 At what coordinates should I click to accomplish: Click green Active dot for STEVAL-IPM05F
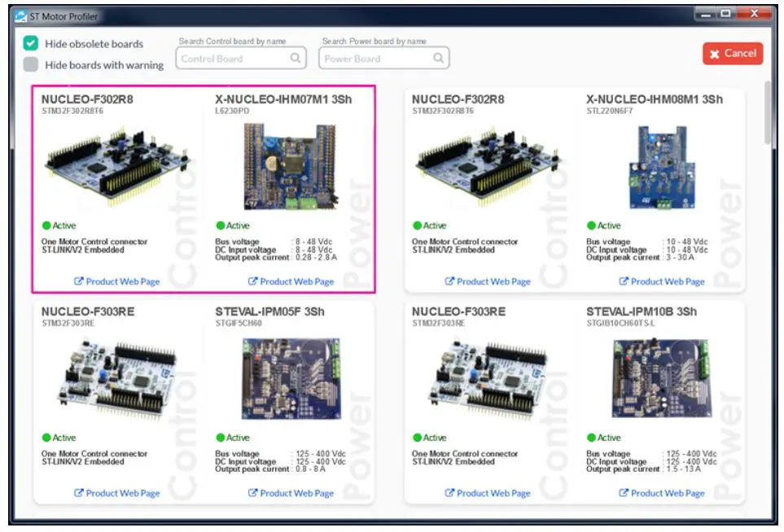[220, 438]
